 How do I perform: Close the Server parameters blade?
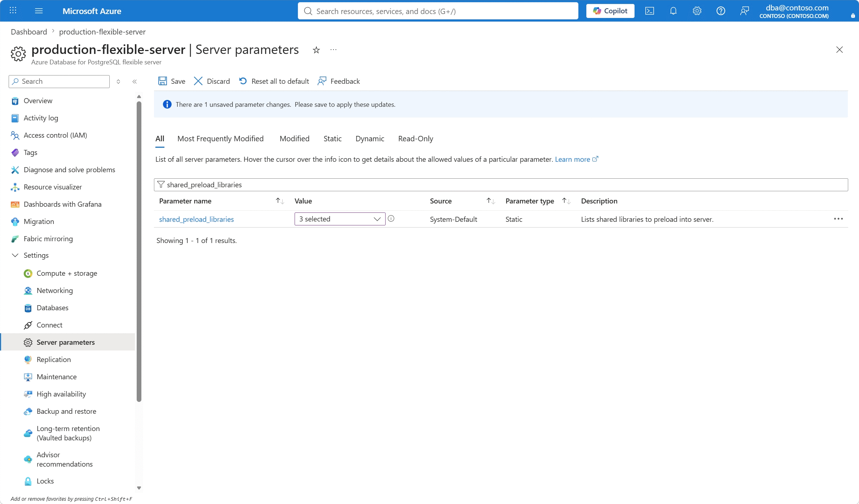click(840, 50)
